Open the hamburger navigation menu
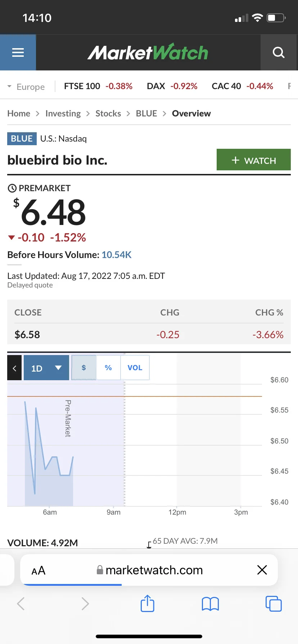Image resolution: width=298 pixels, height=644 pixels. [x=18, y=52]
